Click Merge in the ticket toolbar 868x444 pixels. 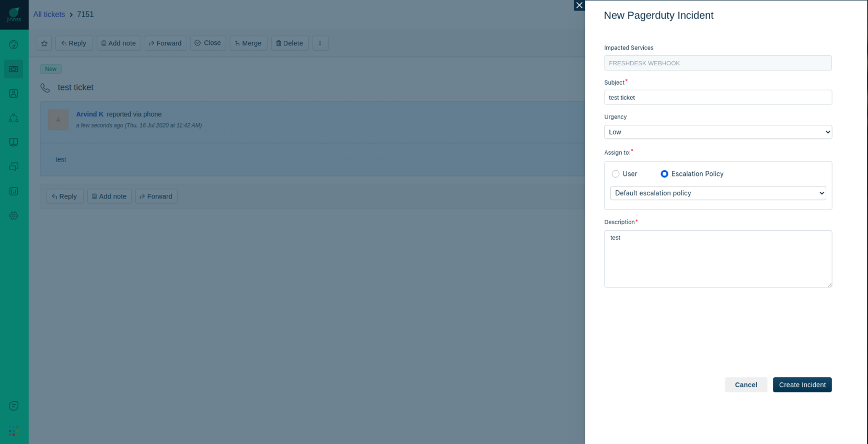click(x=249, y=43)
